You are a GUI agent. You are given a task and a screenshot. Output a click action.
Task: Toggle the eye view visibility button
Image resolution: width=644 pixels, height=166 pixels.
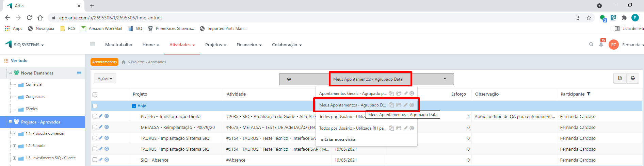pos(289,79)
